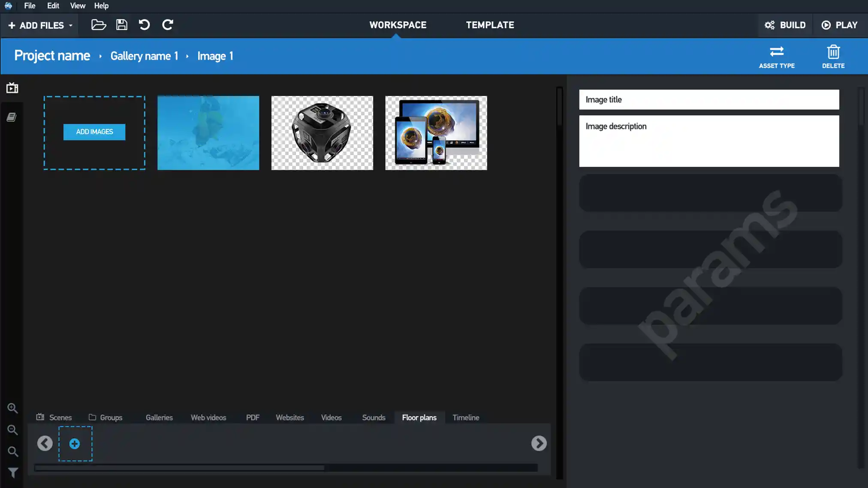Select the 360 camera thumbnail image
Image resolution: width=868 pixels, height=488 pixels.
pyautogui.click(x=322, y=132)
